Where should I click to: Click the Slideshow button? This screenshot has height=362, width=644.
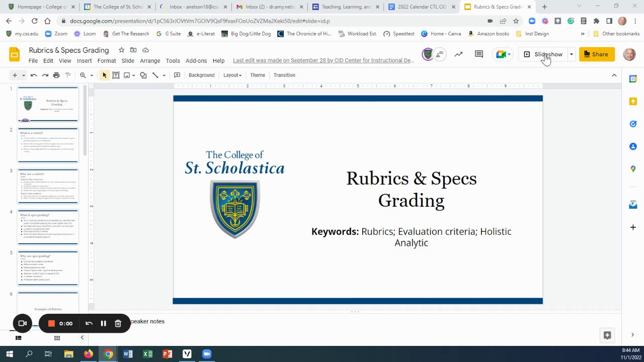[543, 54]
